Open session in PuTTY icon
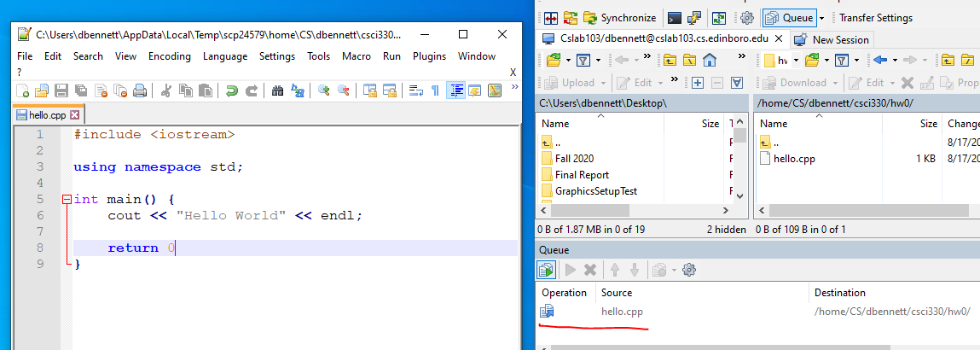980x350 pixels. [x=693, y=17]
